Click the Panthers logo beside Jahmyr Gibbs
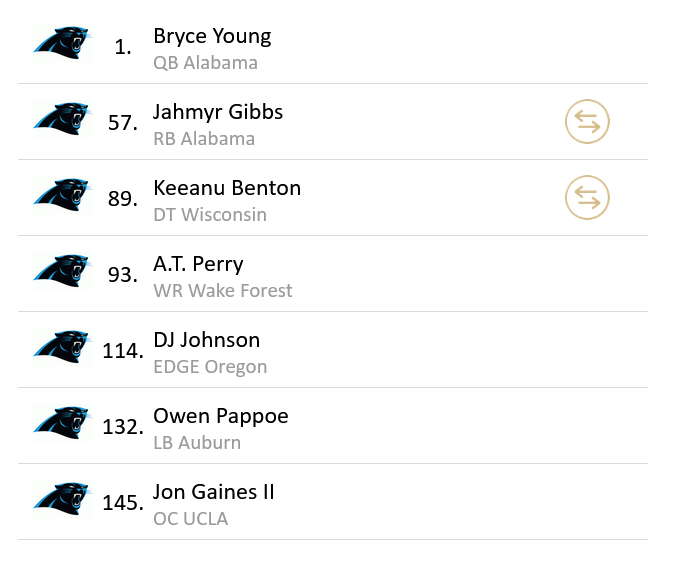685x569 pixels. 62,120
